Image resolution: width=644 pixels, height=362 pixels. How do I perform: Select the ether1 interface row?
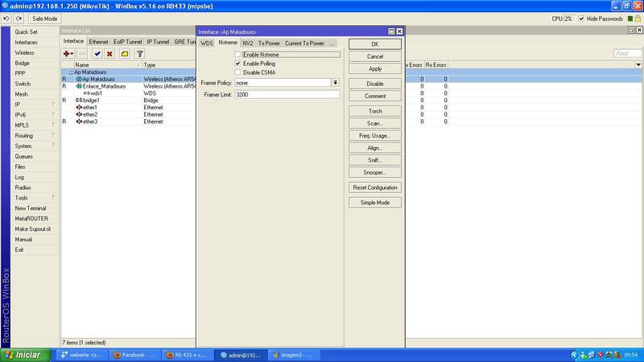(x=129, y=108)
